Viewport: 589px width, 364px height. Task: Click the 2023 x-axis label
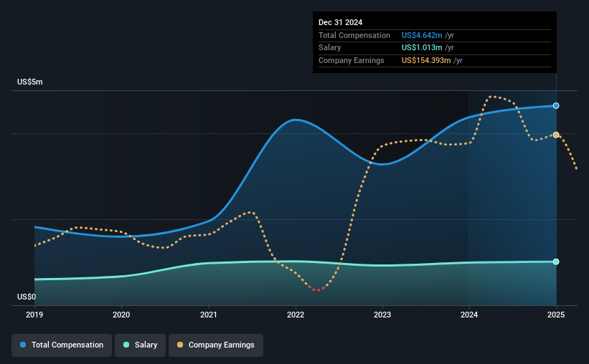[x=382, y=315]
